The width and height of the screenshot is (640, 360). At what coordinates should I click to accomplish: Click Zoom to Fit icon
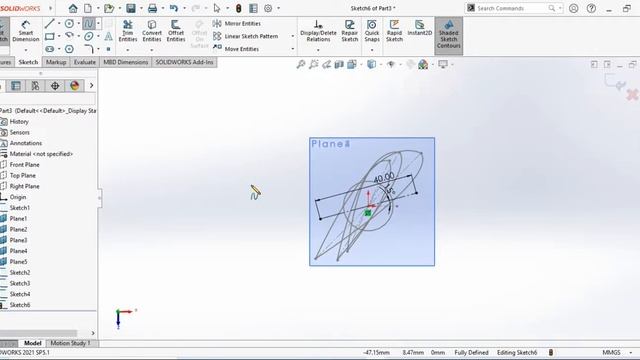tap(301, 64)
